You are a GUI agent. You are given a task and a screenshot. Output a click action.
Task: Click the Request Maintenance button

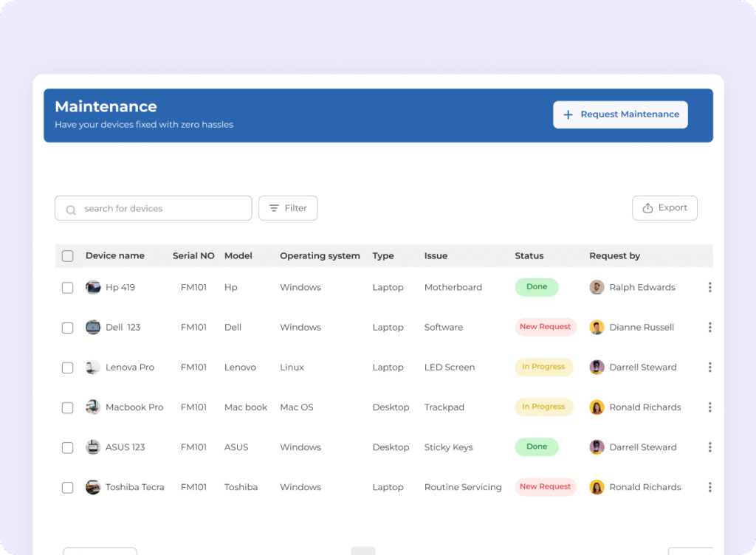(x=620, y=114)
